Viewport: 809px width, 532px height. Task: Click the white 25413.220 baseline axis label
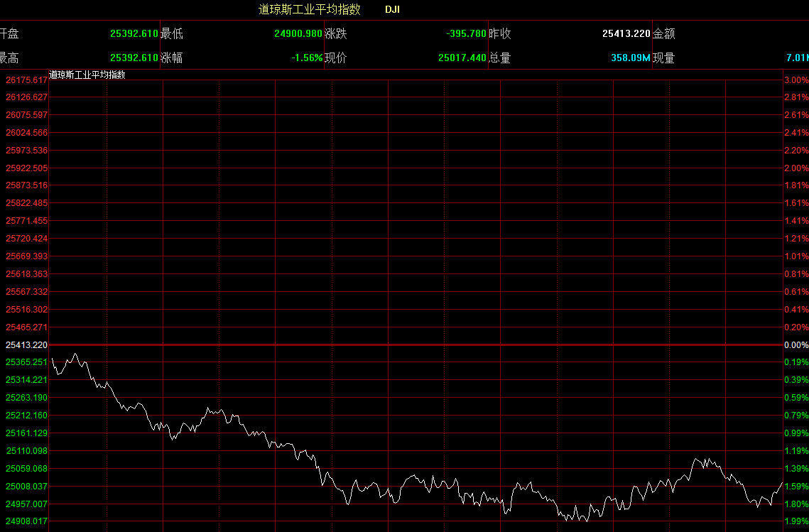click(26, 344)
